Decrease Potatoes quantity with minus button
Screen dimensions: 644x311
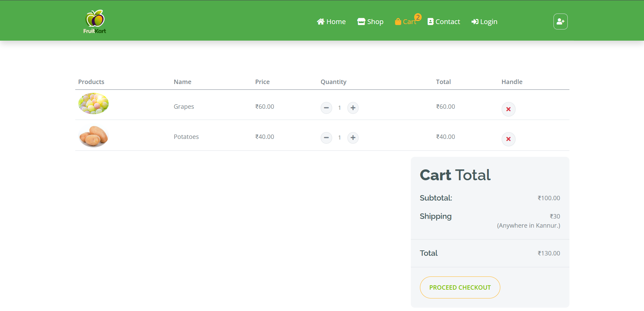326,138
